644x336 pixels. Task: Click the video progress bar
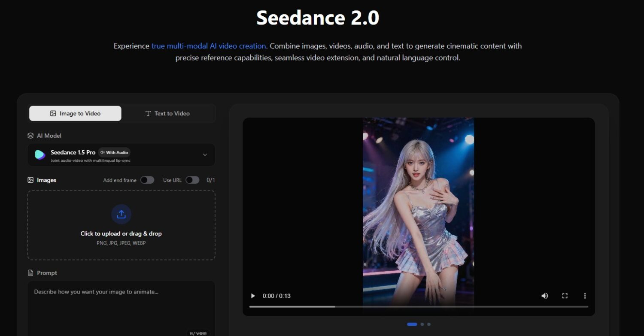click(419, 306)
